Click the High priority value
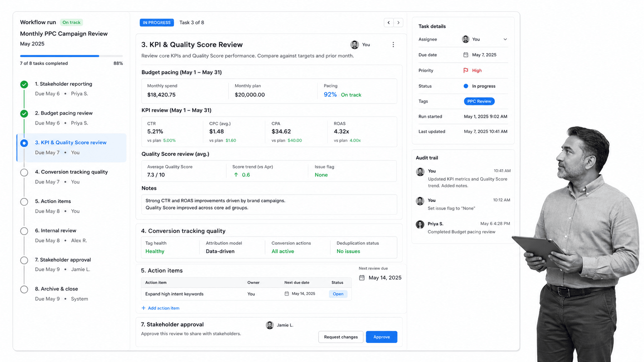Screen dimensions: 644x362 click(x=477, y=70)
